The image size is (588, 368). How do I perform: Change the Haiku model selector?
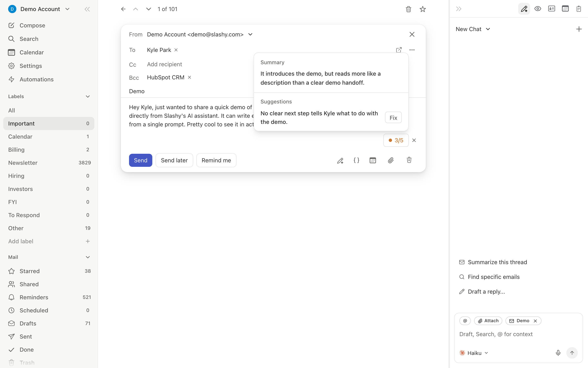pos(474,353)
